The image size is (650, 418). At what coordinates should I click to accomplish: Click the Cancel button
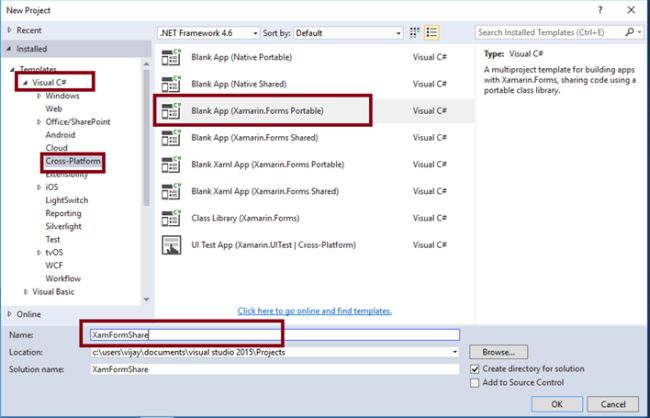[613, 404]
